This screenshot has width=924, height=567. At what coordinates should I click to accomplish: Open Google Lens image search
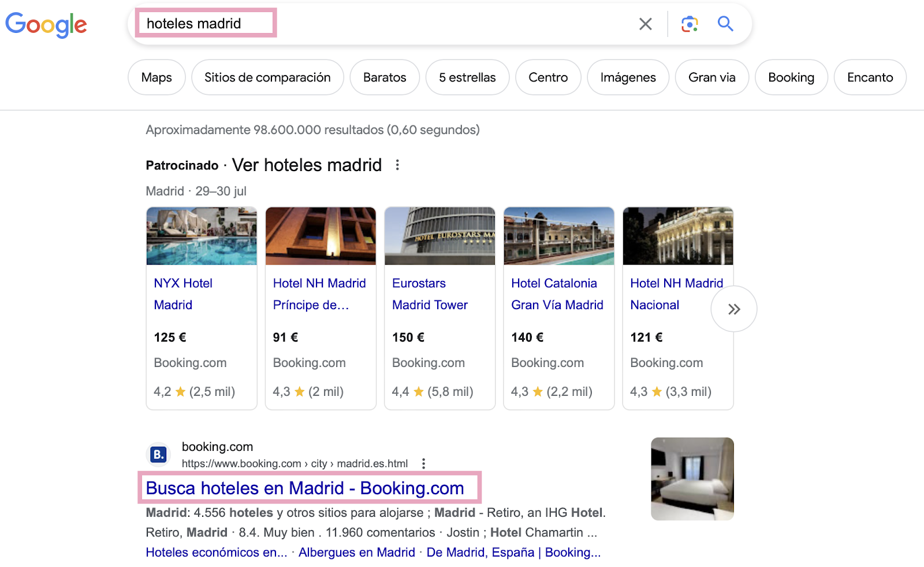click(690, 24)
